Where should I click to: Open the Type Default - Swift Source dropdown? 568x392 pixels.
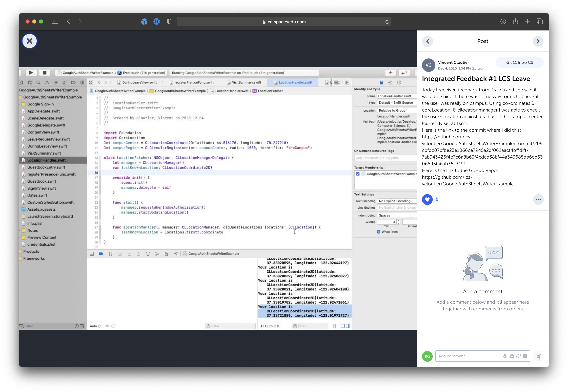point(396,103)
